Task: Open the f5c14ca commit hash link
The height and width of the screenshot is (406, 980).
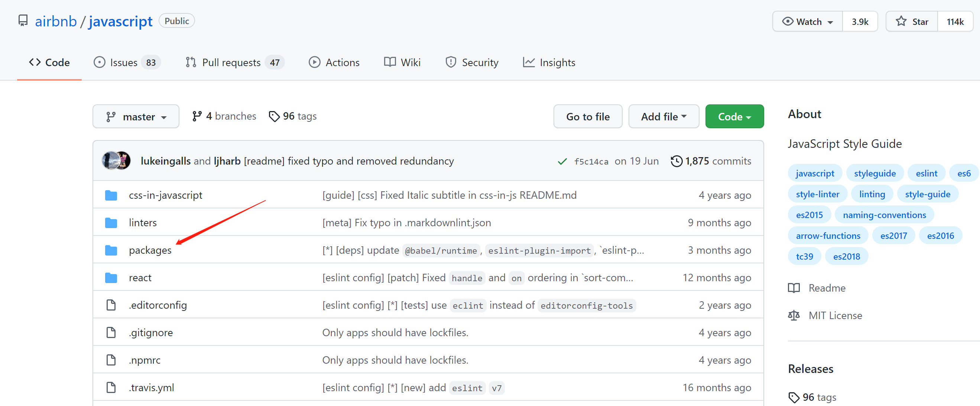Action: click(x=591, y=161)
